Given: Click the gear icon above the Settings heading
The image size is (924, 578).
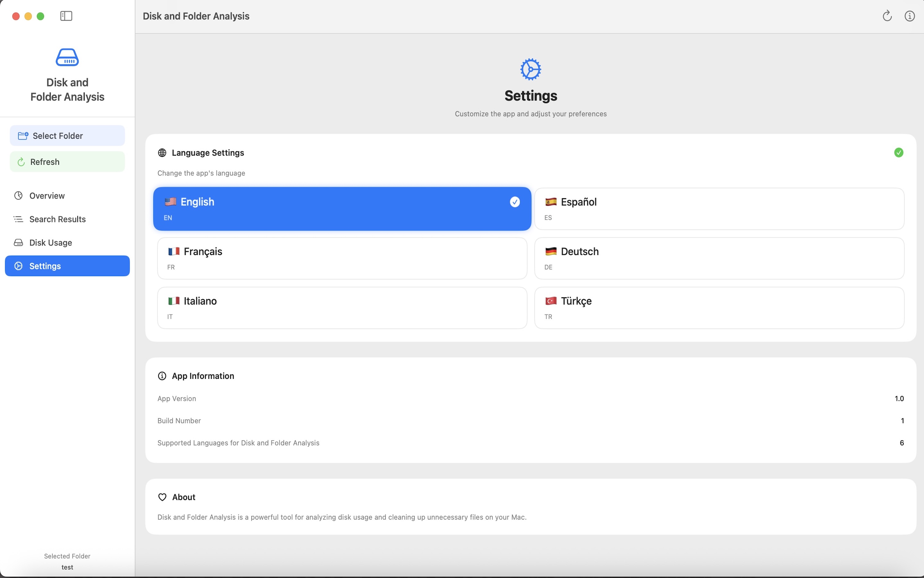Looking at the screenshot, I should pos(530,69).
